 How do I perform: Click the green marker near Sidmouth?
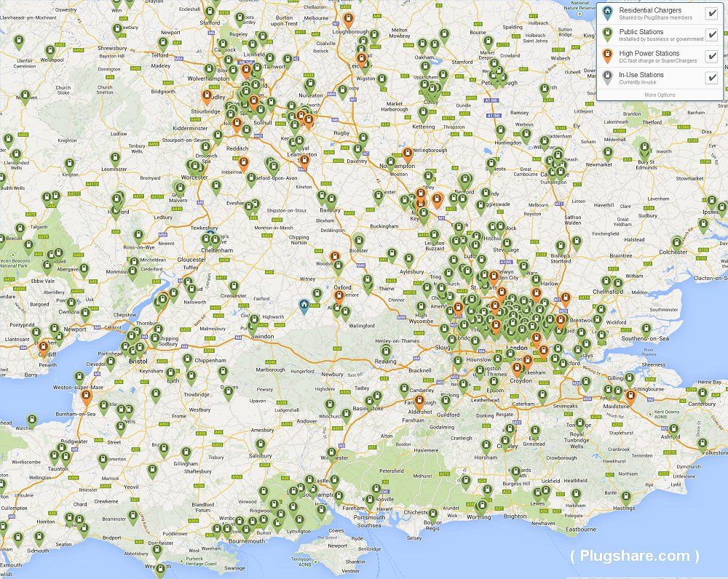click(x=39, y=539)
